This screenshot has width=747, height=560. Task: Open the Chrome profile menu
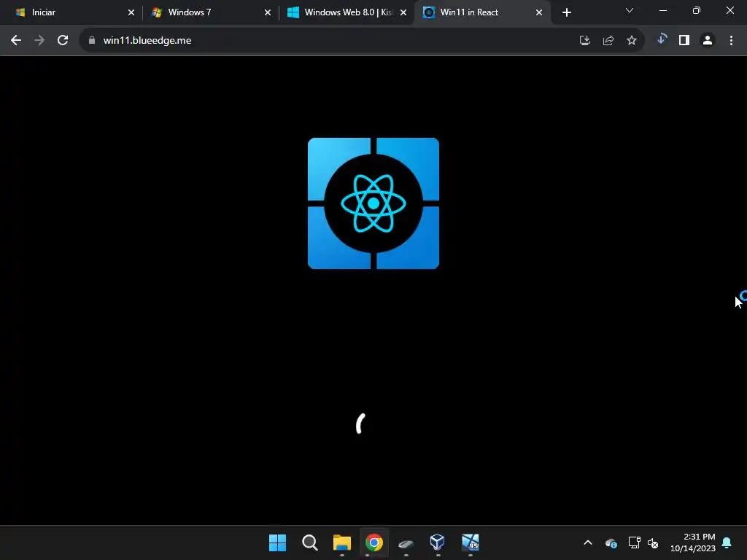pyautogui.click(x=708, y=41)
